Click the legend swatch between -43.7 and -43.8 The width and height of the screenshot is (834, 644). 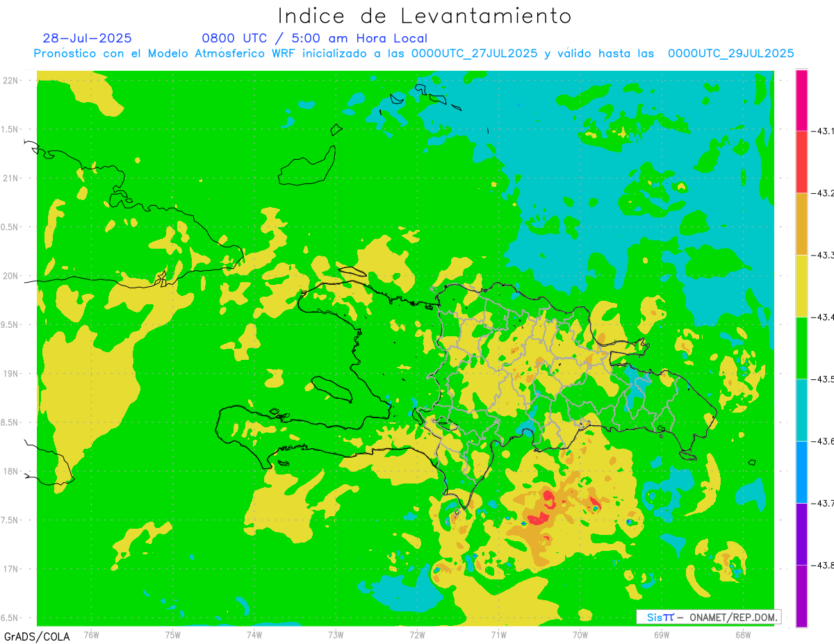[x=801, y=533]
